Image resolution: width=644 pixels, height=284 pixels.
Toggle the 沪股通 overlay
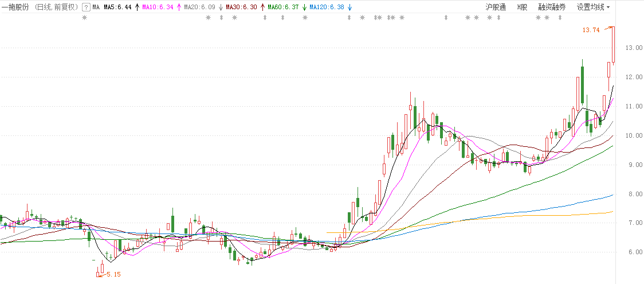pos(496,7)
